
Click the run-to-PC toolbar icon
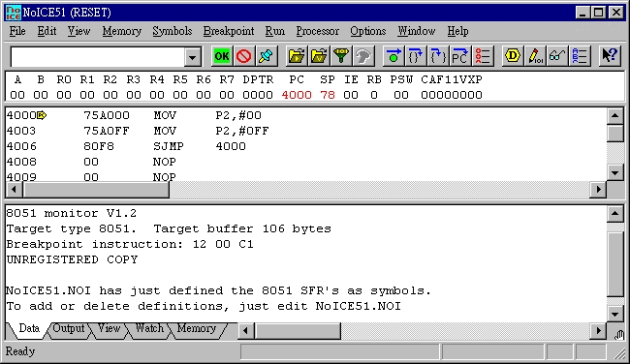tap(459, 56)
